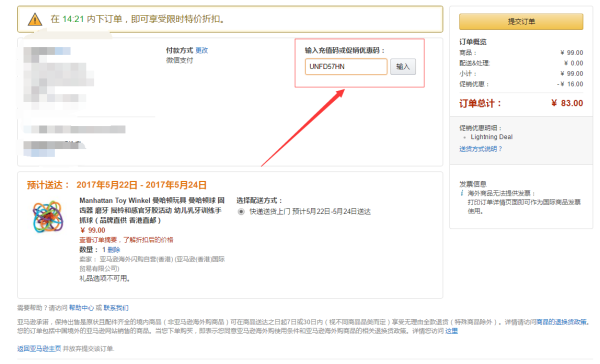Viewport: 600px width, 364px height.
Task: Open the 联系我们 contact link
Action: (x=116, y=308)
